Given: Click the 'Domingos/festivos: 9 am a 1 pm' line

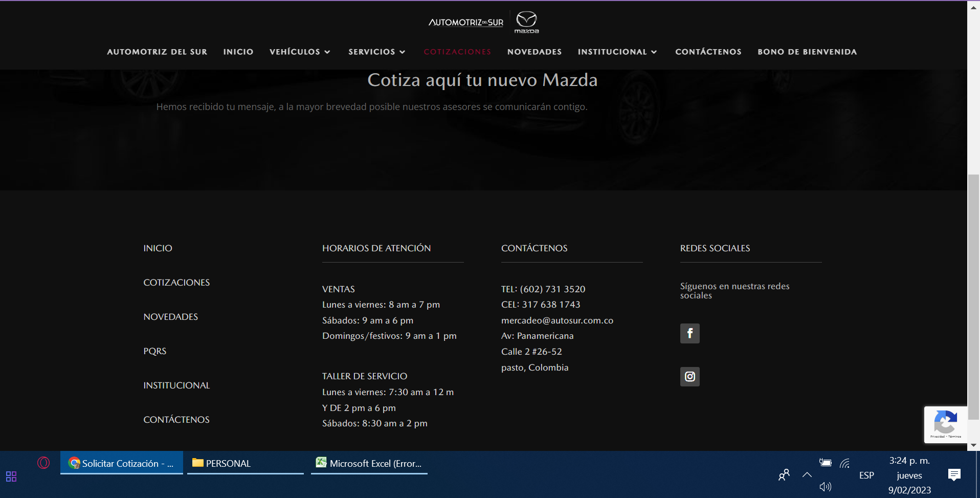Looking at the screenshot, I should (389, 336).
